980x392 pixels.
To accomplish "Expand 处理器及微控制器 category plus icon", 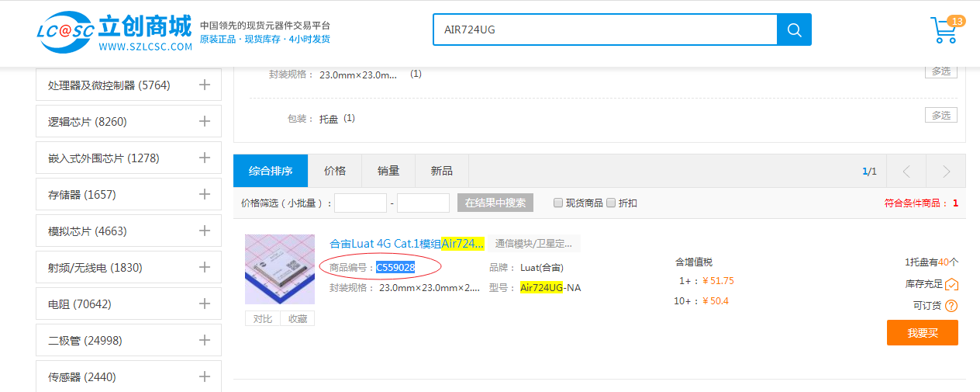I will point(205,85).
